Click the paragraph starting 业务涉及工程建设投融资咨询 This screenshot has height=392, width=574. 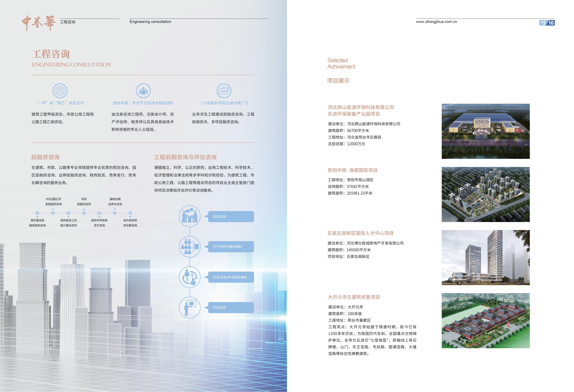pos(223,118)
